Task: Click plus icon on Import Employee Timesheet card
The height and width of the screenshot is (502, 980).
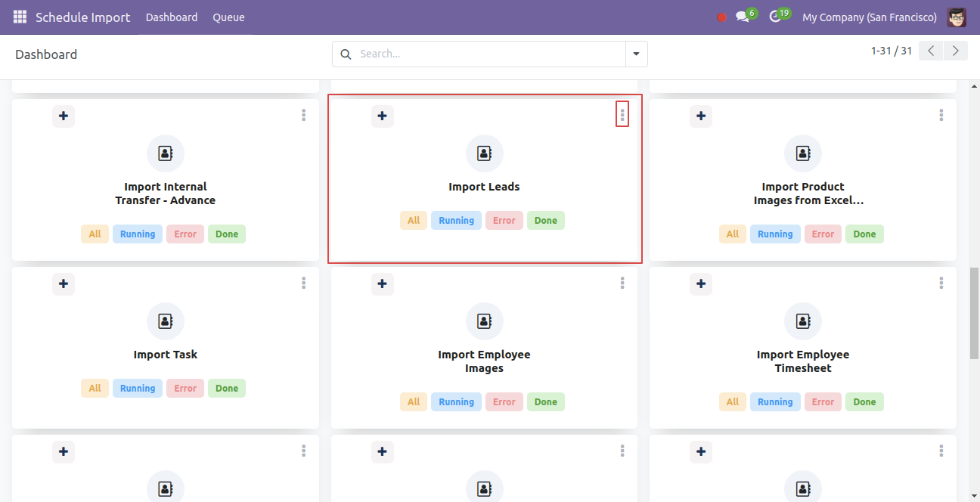Action: pos(701,284)
